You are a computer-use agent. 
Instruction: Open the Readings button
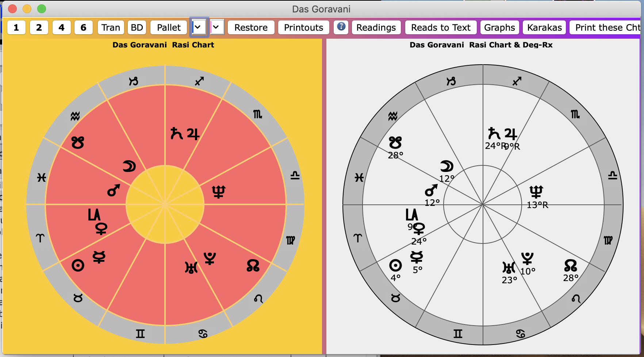click(x=376, y=27)
